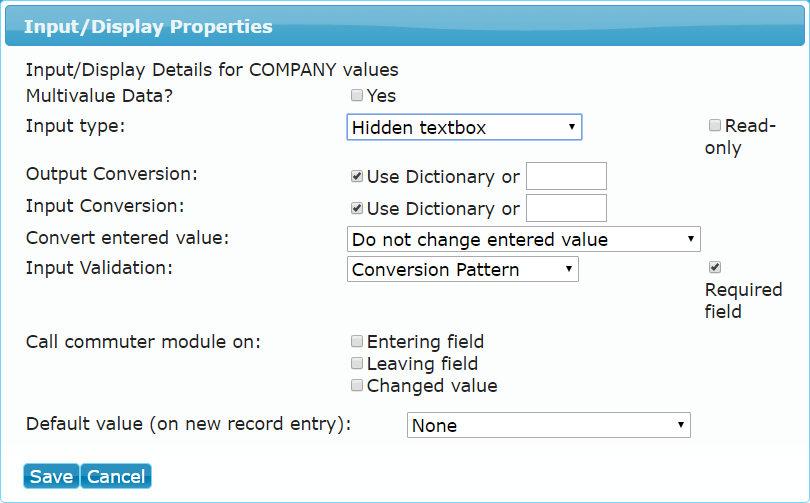
Task: Open the Default value None dropdown
Action: coord(549,425)
